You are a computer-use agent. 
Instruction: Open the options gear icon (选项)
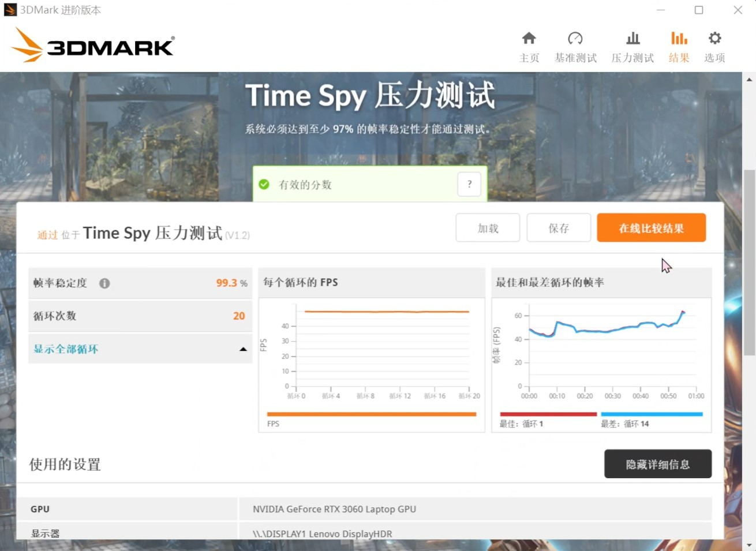pyautogui.click(x=714, y=39)
